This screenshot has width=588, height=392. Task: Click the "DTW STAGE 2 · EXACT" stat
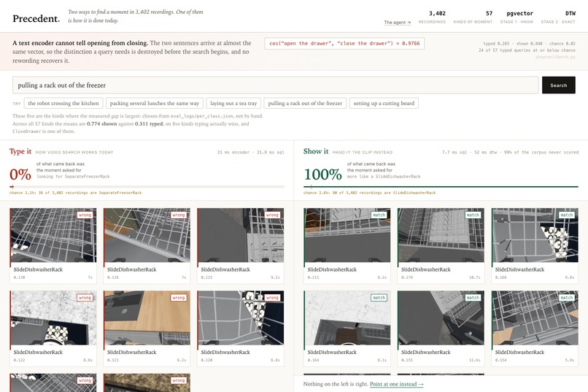point(558,18)
